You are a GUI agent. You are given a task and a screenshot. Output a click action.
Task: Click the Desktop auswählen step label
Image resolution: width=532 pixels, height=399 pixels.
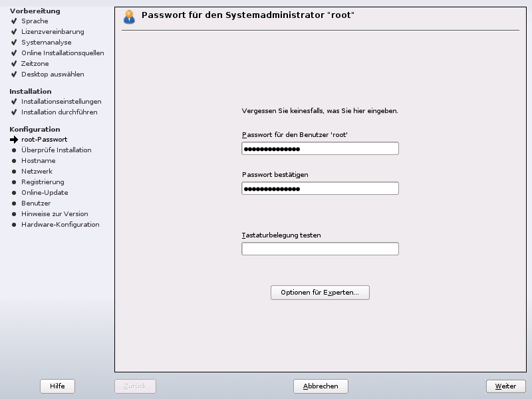tap(53, 74)
